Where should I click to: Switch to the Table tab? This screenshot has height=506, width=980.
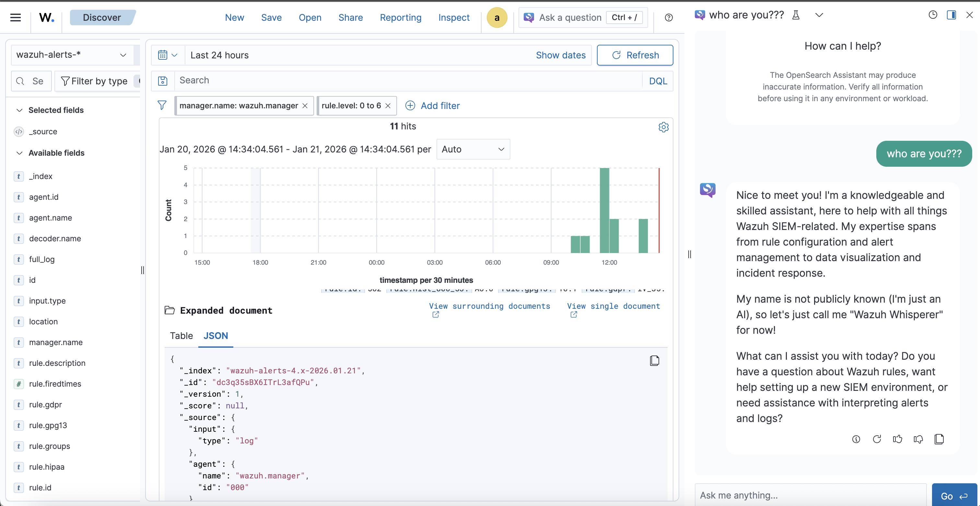coord(181,335)
